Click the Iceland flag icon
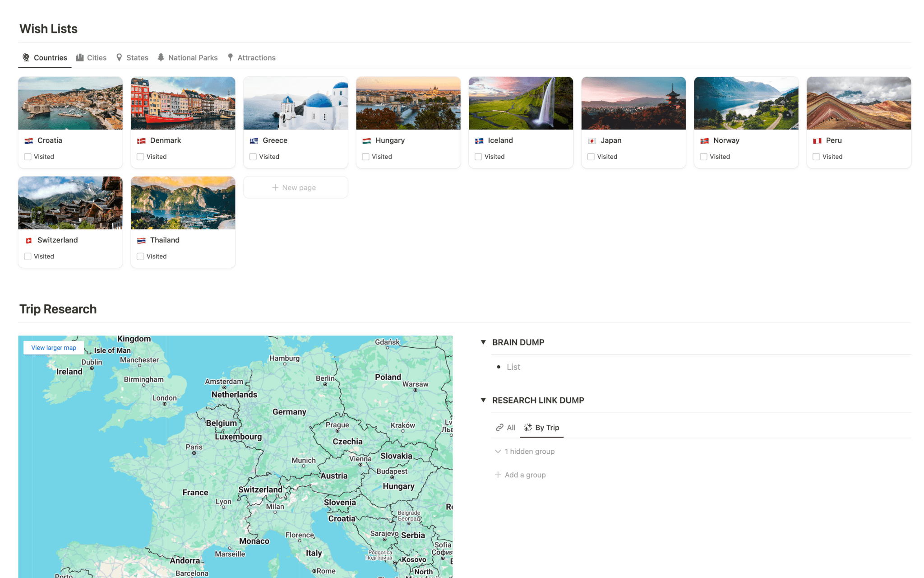The image size is (924, 578). [x=479, y=141]
